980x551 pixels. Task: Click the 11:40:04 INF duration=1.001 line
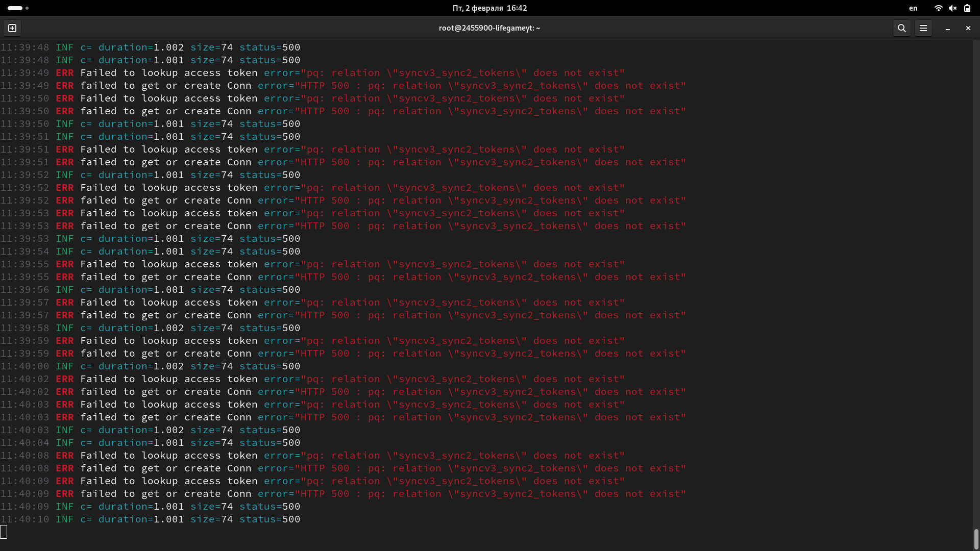(151, 443)
